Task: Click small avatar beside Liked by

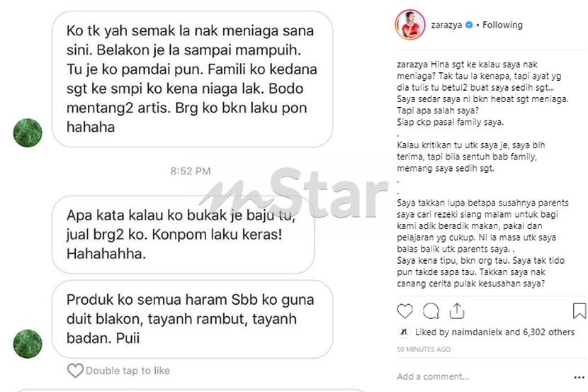Action: tap(404, 332)
